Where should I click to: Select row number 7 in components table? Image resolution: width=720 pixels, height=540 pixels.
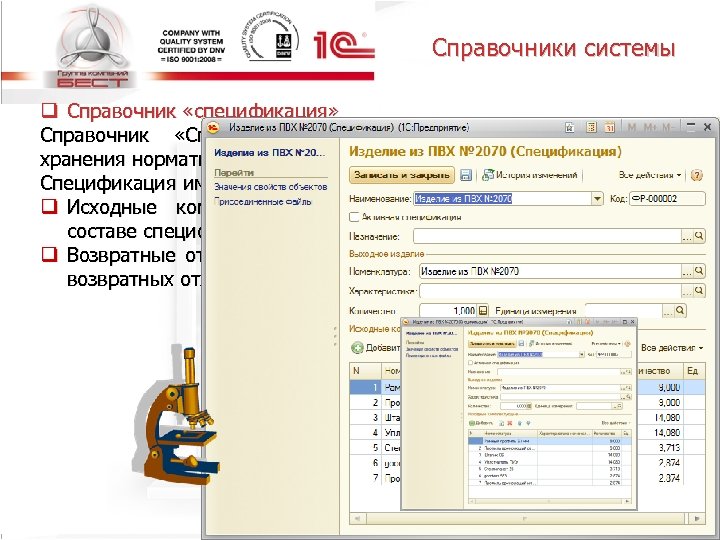click(366, 478)
